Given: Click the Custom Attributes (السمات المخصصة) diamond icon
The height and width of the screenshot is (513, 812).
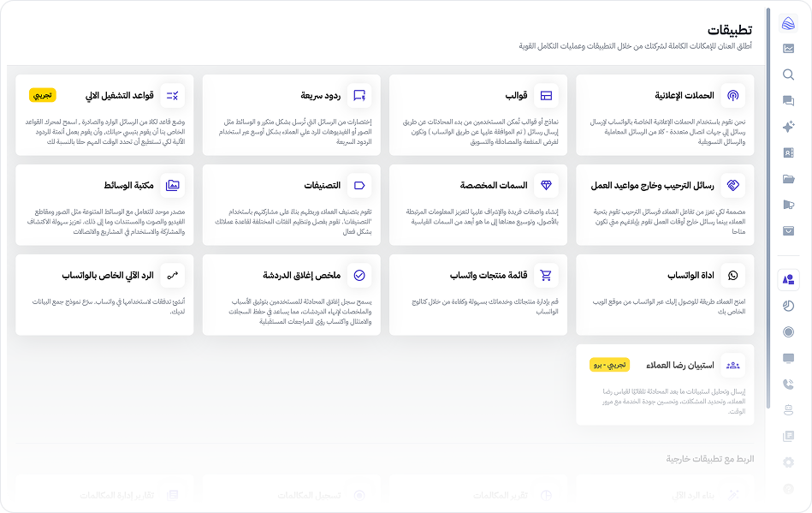Looking at the screenshot, I should coord(546,185).
